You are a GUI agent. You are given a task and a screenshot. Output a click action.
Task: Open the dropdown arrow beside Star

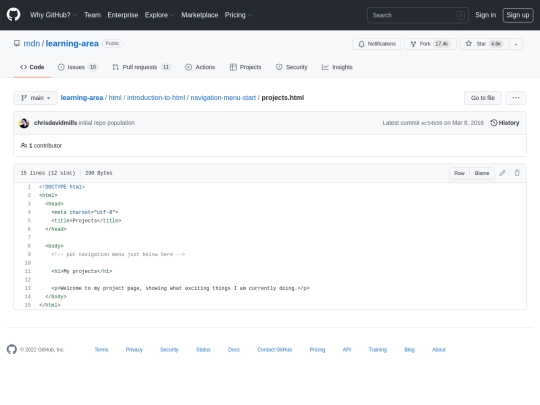tap(516, 44)
